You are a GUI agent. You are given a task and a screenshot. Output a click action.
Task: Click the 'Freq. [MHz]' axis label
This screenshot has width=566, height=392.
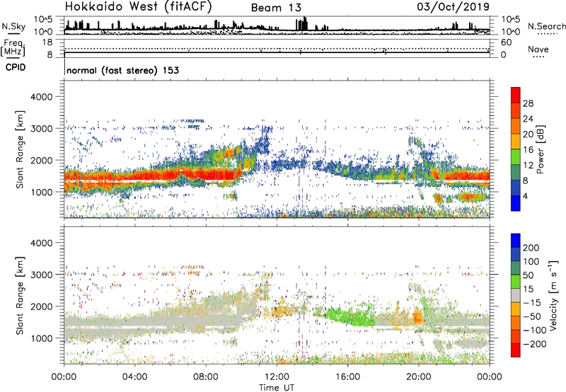(13, 47)
